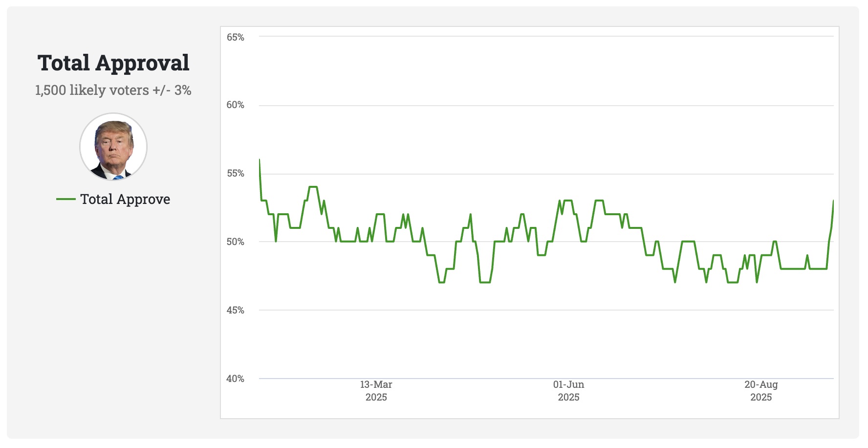
Task: Click the 1,500 likely voters subtitle
Action: [x=113, y=90]
